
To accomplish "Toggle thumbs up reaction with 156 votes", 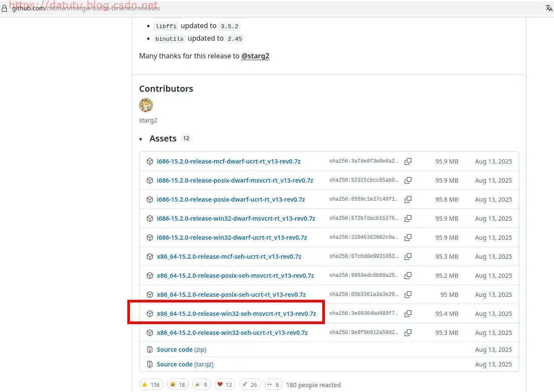I will pos(151,385).
